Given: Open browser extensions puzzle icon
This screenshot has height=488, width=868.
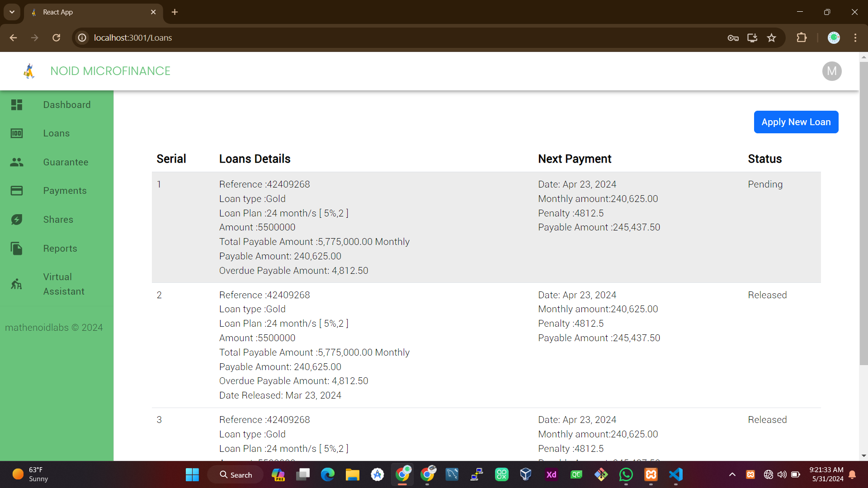Looking at the screenshot, I should [x=802, y=38].
